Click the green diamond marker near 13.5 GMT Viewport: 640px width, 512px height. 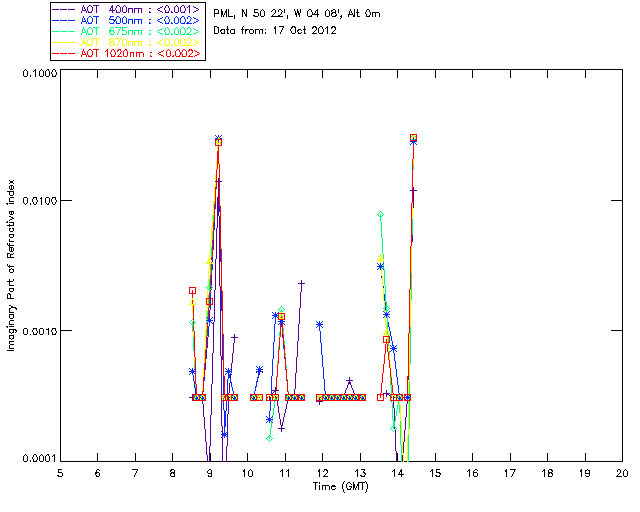click(x=380, y=214)
